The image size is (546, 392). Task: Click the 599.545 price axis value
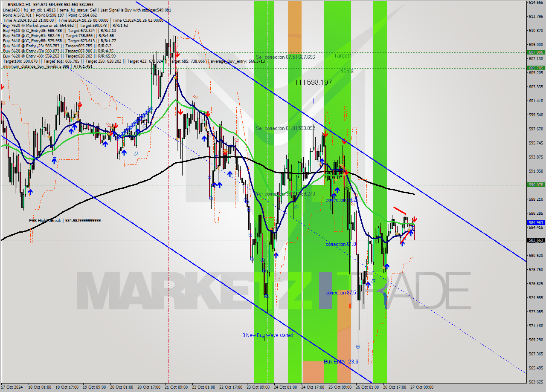(x=535, y=115)
